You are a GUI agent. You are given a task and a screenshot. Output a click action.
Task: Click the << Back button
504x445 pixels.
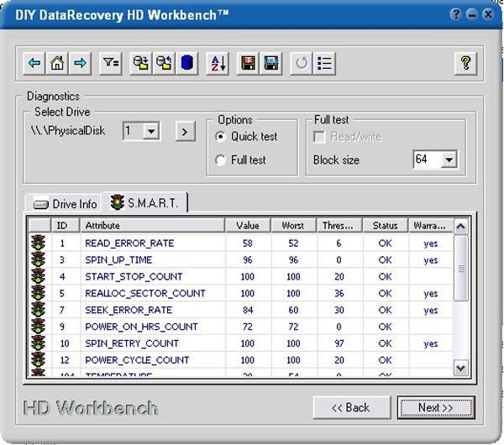tap(352, 407)
